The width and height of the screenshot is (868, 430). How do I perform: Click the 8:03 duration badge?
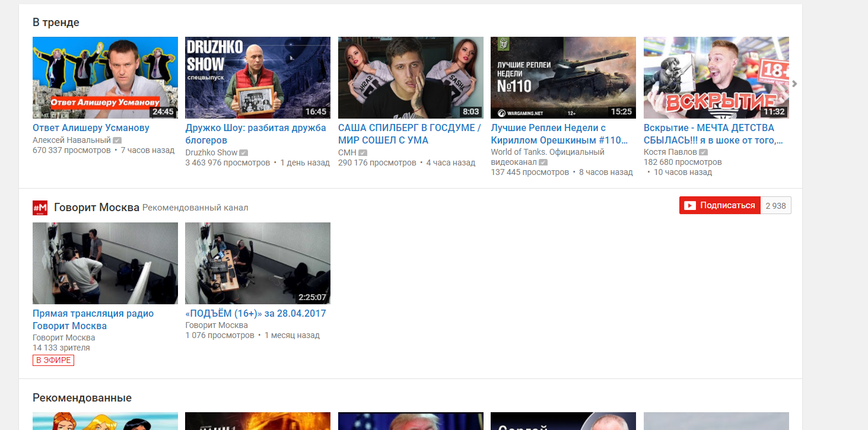click(470, 112)
